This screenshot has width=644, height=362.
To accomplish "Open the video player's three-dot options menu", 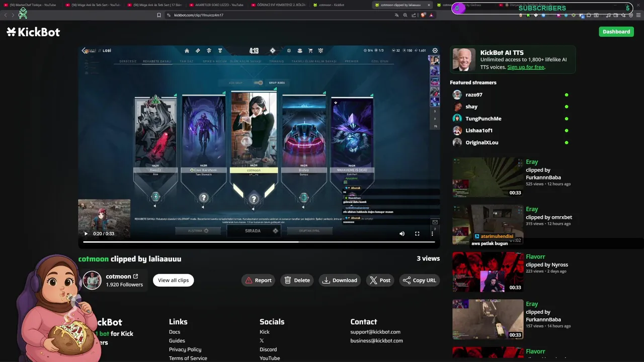I will (432, 234).
